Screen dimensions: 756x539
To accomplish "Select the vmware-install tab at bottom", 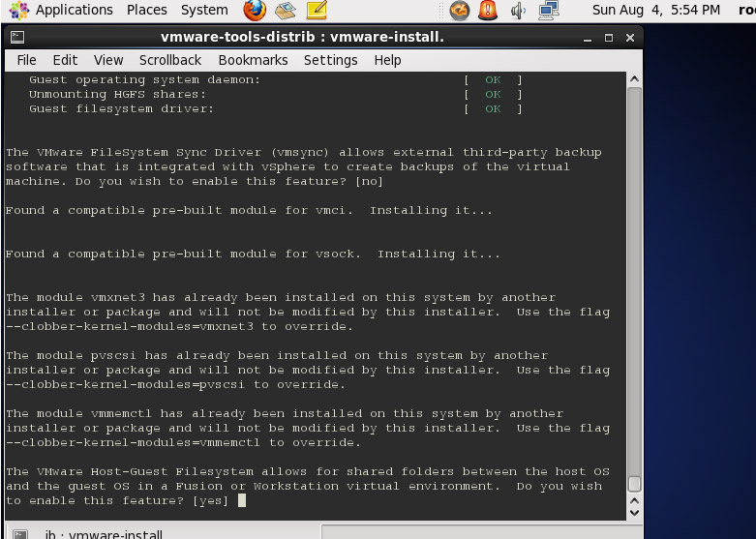I will pos(163,532).
